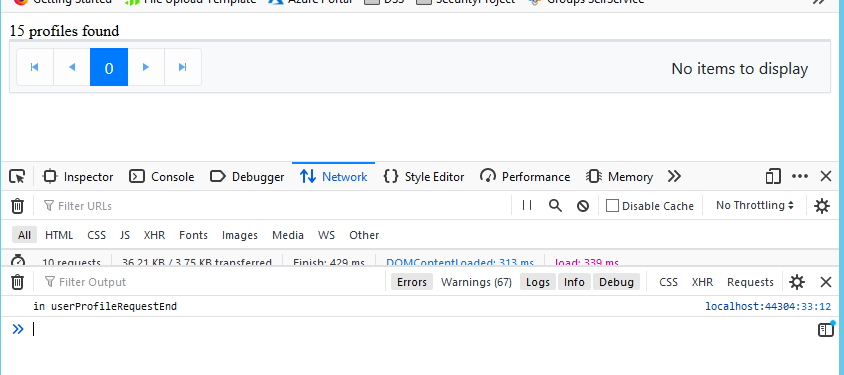This screenshot has width=844, height=375.
Task: Select page number 0 in pager
Action: tap(109, 67)
